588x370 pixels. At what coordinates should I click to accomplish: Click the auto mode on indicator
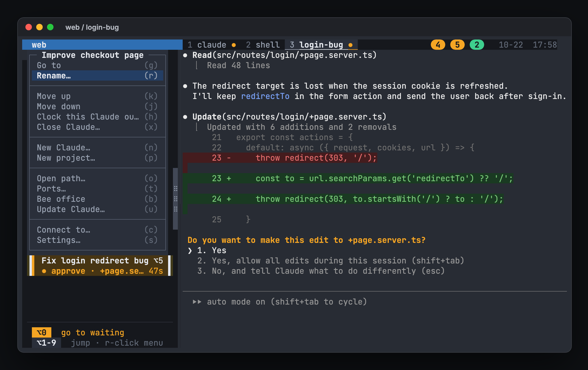click(x=280, y=302)
